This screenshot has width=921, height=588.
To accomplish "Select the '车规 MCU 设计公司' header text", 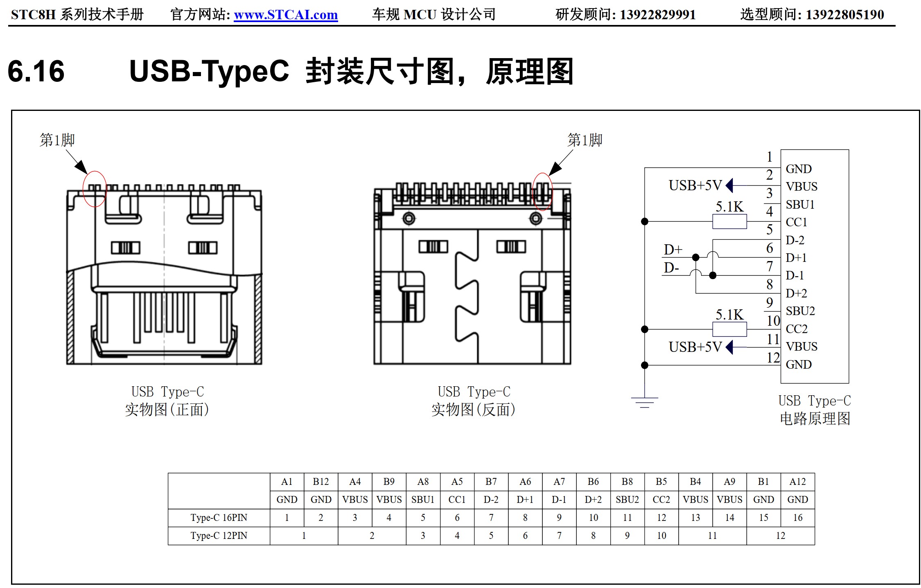I will [433, 15].
